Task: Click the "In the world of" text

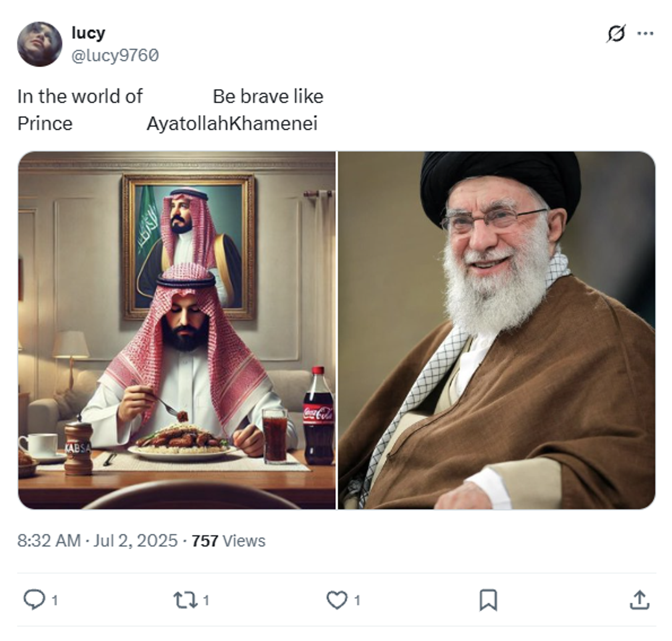Action: pyautogui.click(x=80, y=97)
